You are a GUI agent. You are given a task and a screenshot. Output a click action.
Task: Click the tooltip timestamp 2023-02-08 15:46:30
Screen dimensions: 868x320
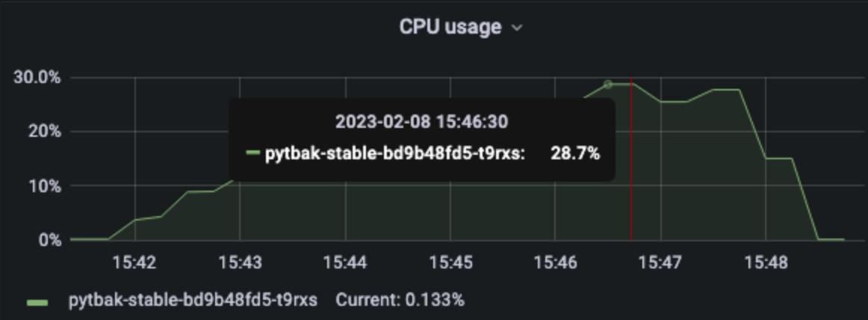421,121
